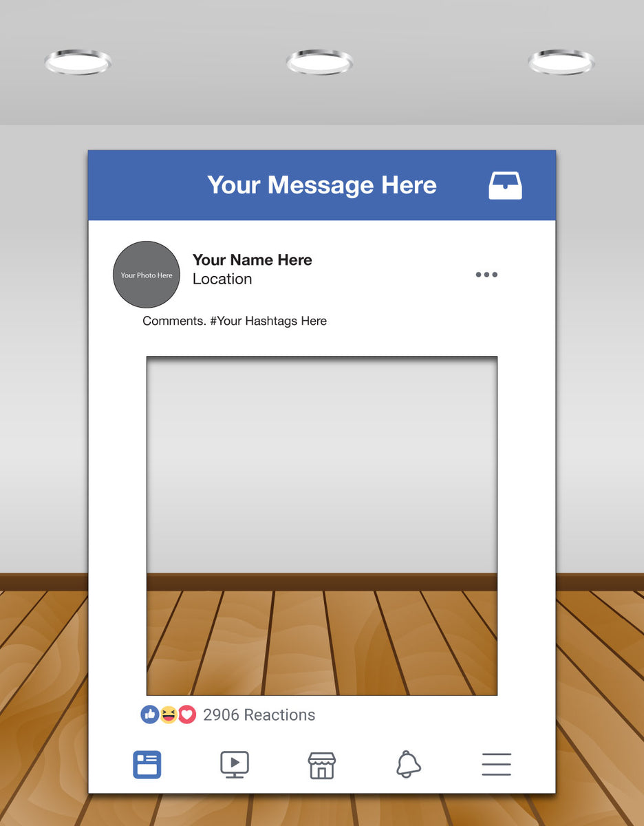Open the Notifications bell icon
The image size is (644, 826).
[409, 764]
